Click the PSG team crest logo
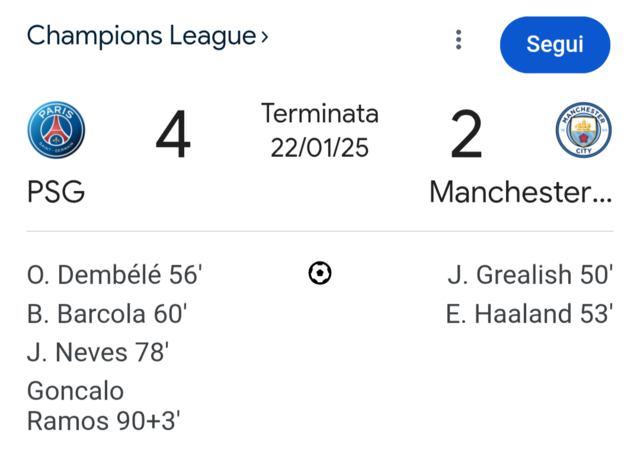Image resolution: width=640 pixels, height=455 pixels. [56, 130]
